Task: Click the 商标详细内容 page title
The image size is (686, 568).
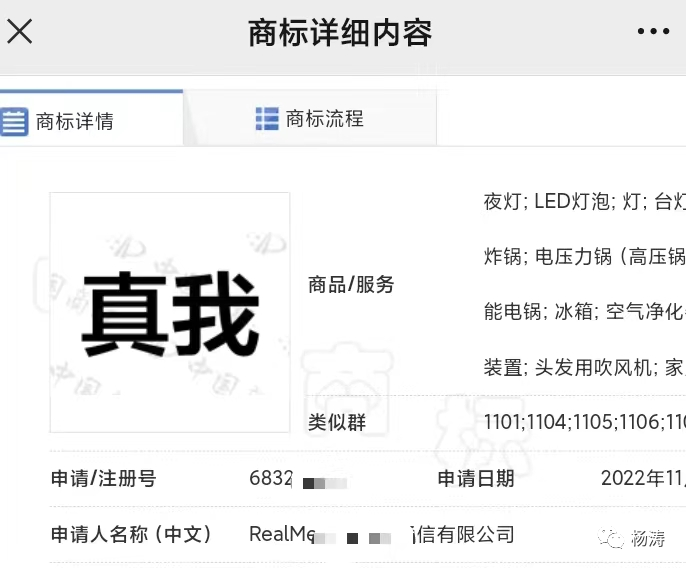Action: pos(340,33)
